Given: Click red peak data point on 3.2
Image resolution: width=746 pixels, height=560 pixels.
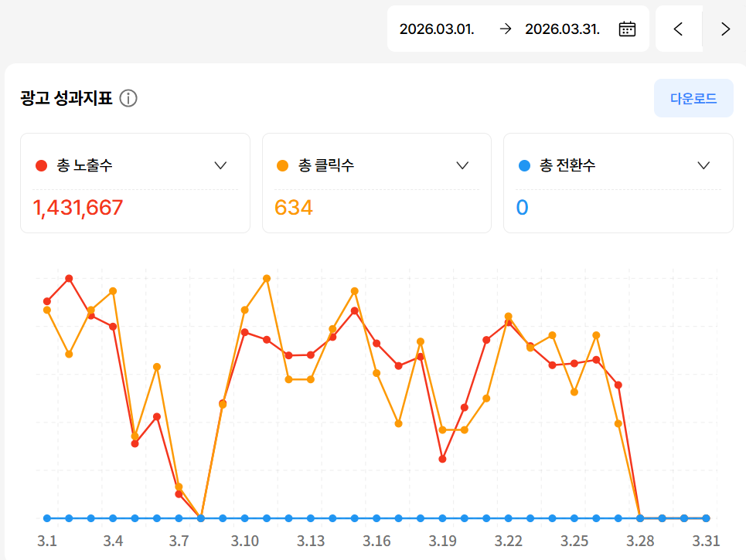Looking at the screenshot, I should click(x=69, y=279).
